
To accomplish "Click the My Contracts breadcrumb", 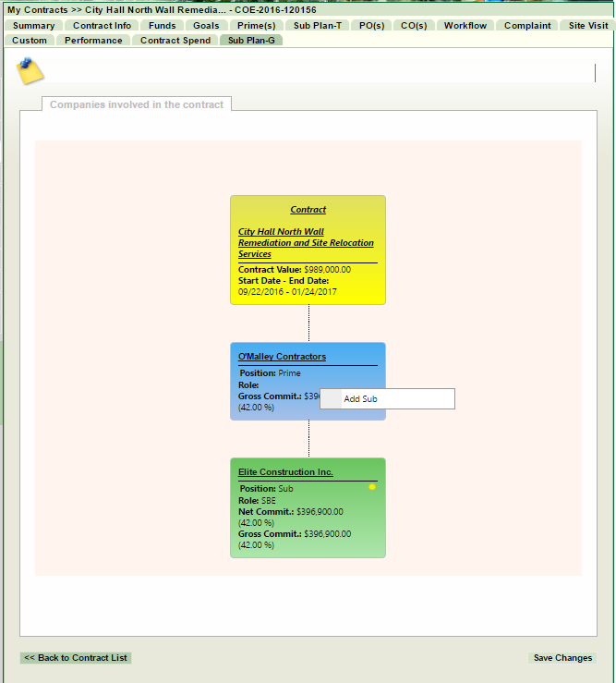I will tap(37, 10).
